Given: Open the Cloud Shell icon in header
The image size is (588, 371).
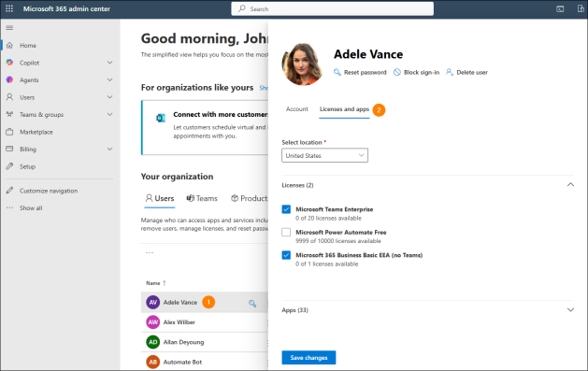Looking at the screenshot, I should (560, 9).
